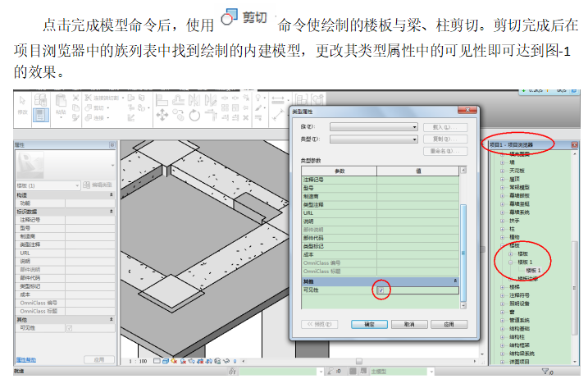The width and height of the screenshot is (588, 388).
Task: Click the 复制 duplicate button in dialog
Action: coord(445,139)
